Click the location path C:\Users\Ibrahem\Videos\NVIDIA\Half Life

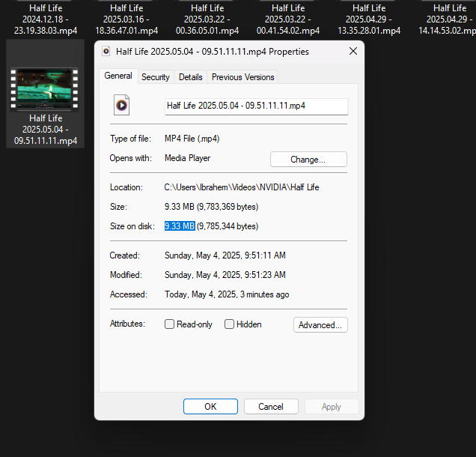(242, 187)
